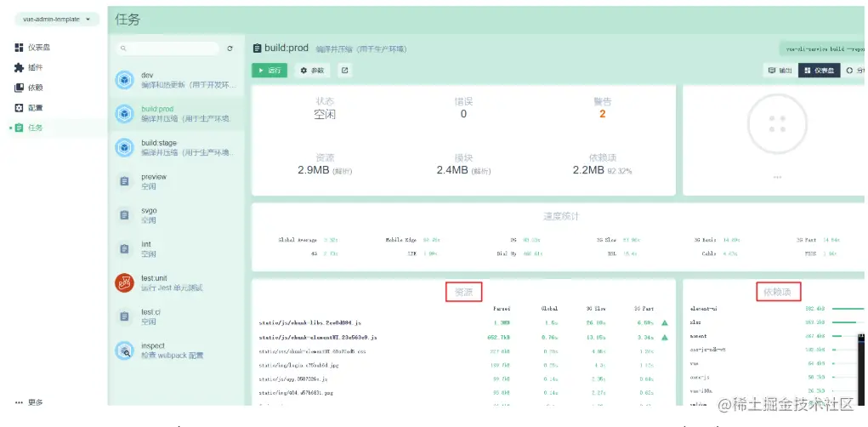Viewport: 868px width, 427px height.
Task: Click the 3G Slow column header in assets
Action: point(596,309)
